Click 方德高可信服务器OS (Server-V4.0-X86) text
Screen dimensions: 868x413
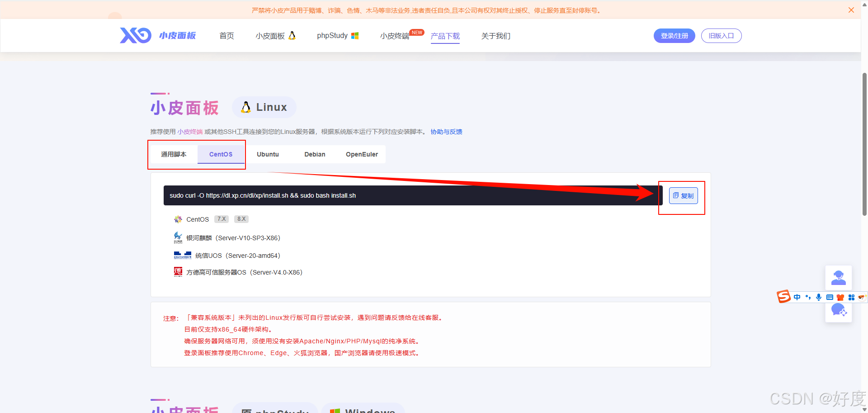click(245, 272)
